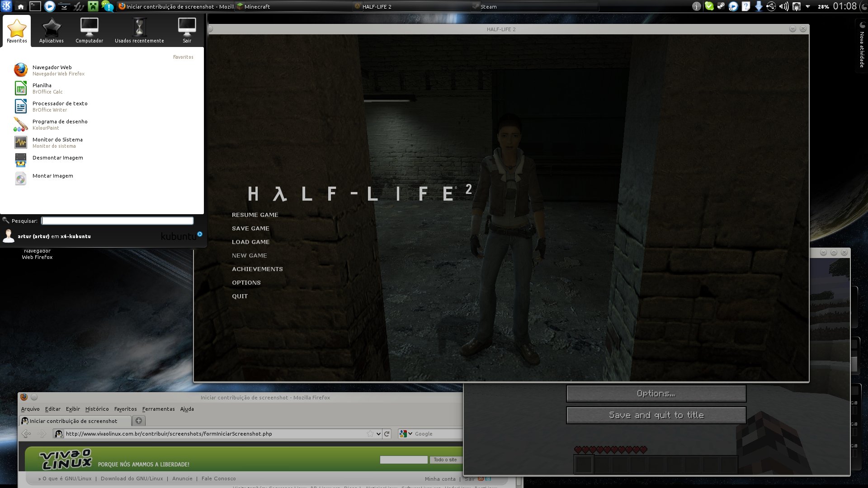Click the Firefox reload page icon

pos(387,434)
